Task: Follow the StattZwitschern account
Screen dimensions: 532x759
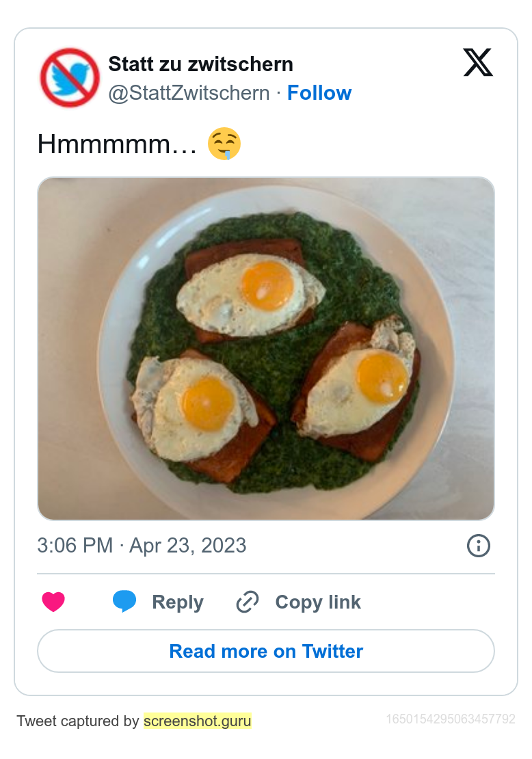Action: [x=319, y=93]
